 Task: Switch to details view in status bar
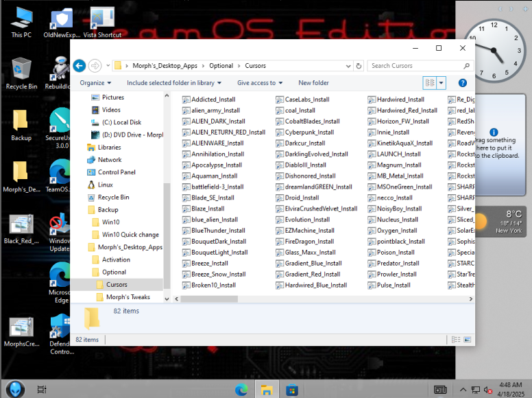click(456, 340)
